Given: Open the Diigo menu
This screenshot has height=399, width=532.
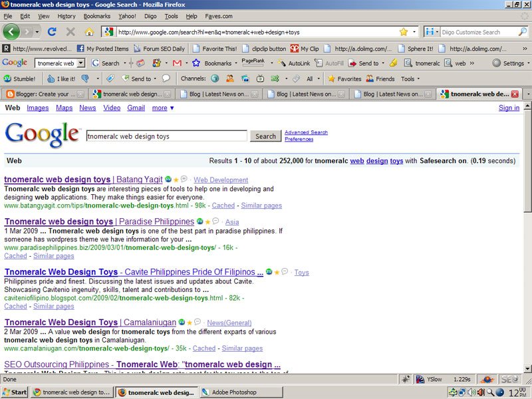Looking at the screenshot, I should point(150,16).
